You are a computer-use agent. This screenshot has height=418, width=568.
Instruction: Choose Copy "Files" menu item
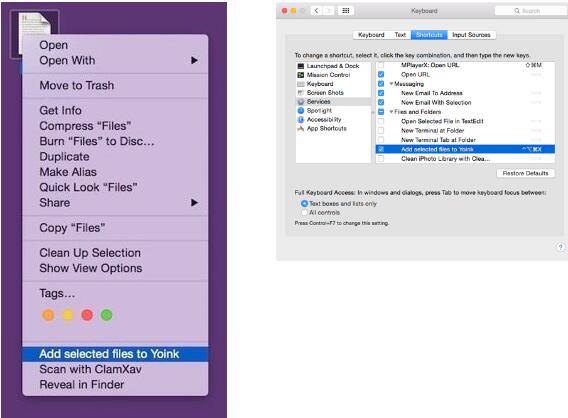click(x=115, y=228)
